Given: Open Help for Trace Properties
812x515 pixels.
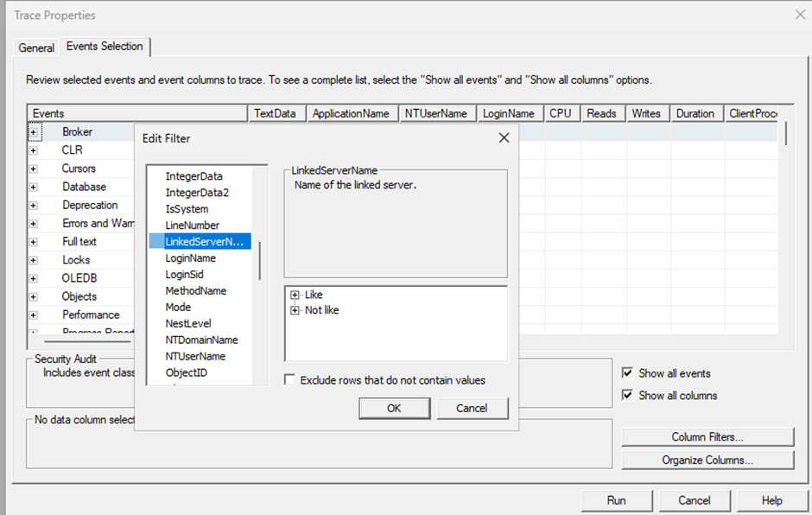Looking at the screenshot, I should click(771, 500).
